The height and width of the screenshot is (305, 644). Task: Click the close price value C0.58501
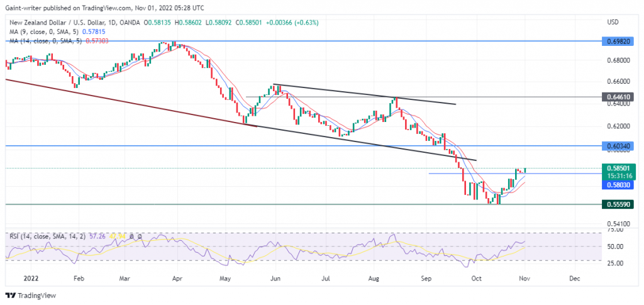click(x=248, y=22)
